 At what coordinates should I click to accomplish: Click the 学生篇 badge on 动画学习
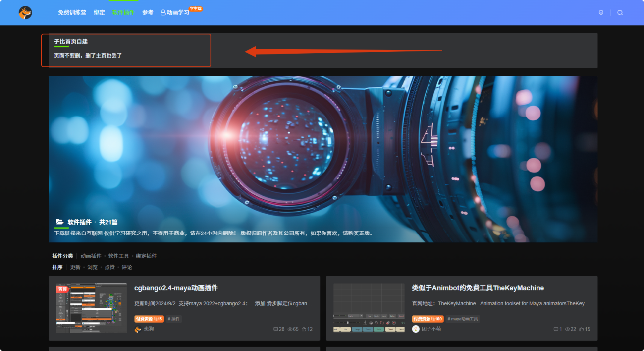point(196,8)
